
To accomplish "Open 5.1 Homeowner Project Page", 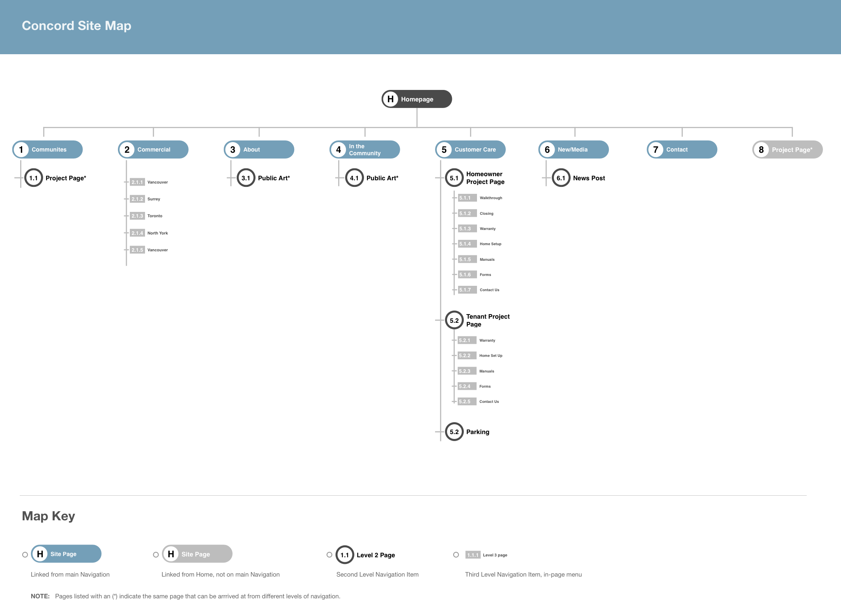I will [x=475, y=178].
